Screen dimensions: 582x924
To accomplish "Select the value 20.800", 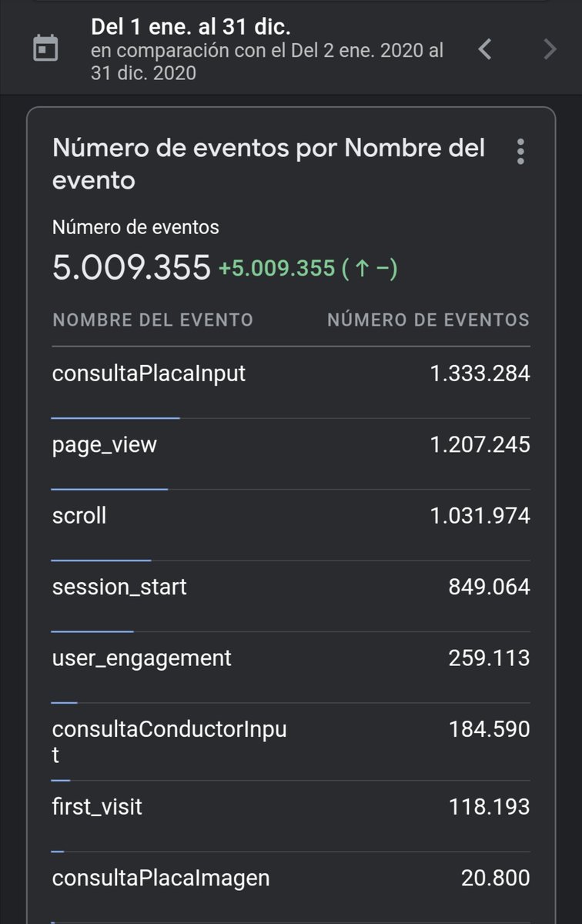I will pyautogui.click(x=496, y=878).
